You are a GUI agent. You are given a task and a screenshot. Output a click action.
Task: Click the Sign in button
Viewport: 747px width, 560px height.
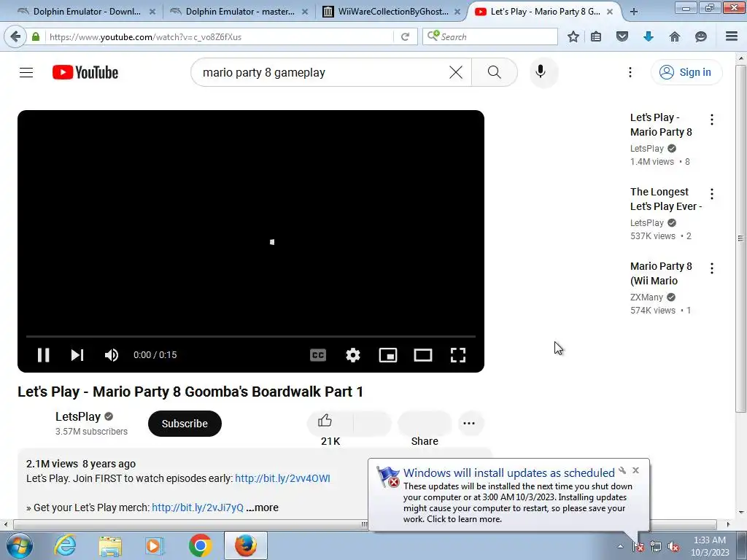point(686,72)
